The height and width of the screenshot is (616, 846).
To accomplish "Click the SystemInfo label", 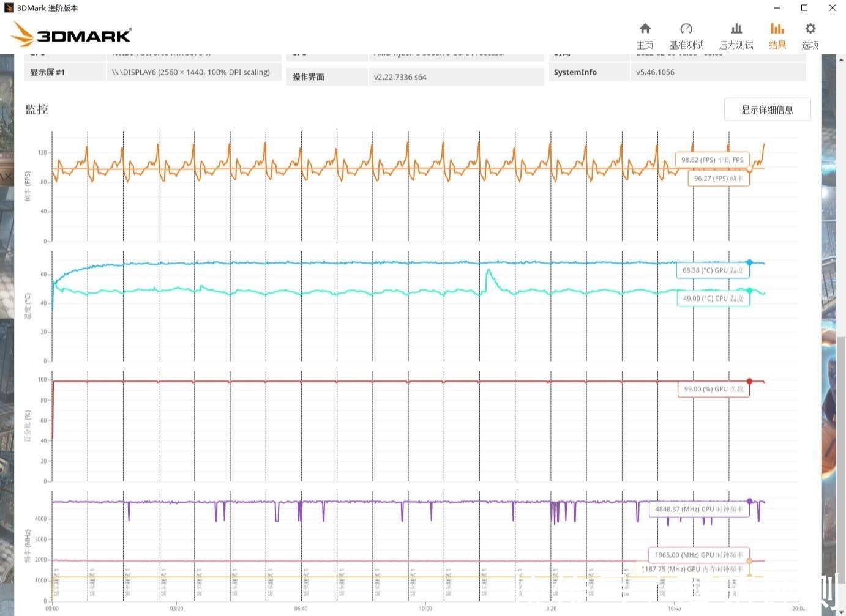I will (575, 72).
